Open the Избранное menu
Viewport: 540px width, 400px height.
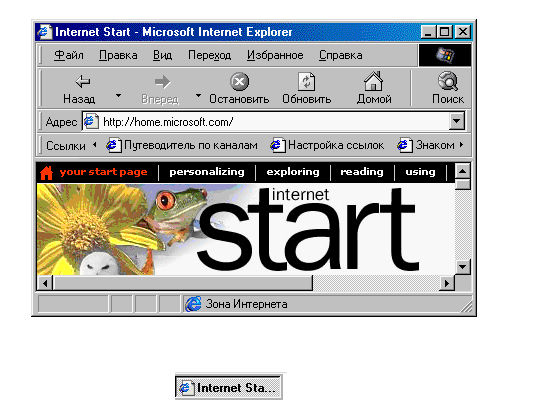[x=275, y=55]
